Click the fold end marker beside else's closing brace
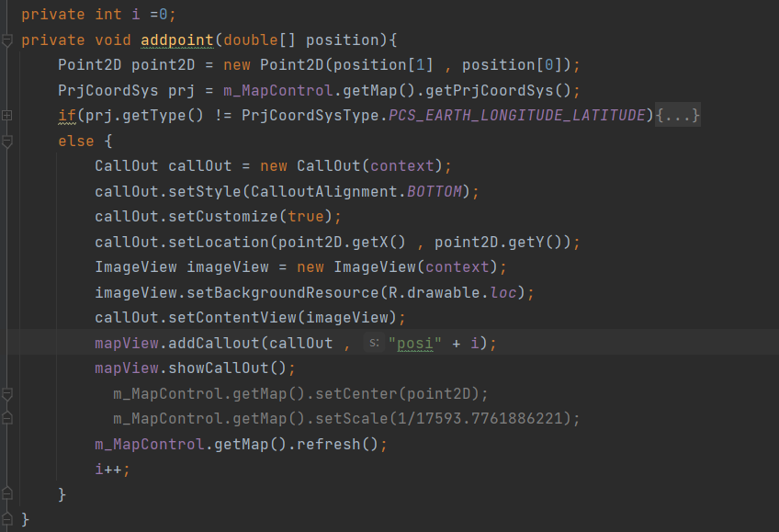The image size is (779, 532). [7, 493]
